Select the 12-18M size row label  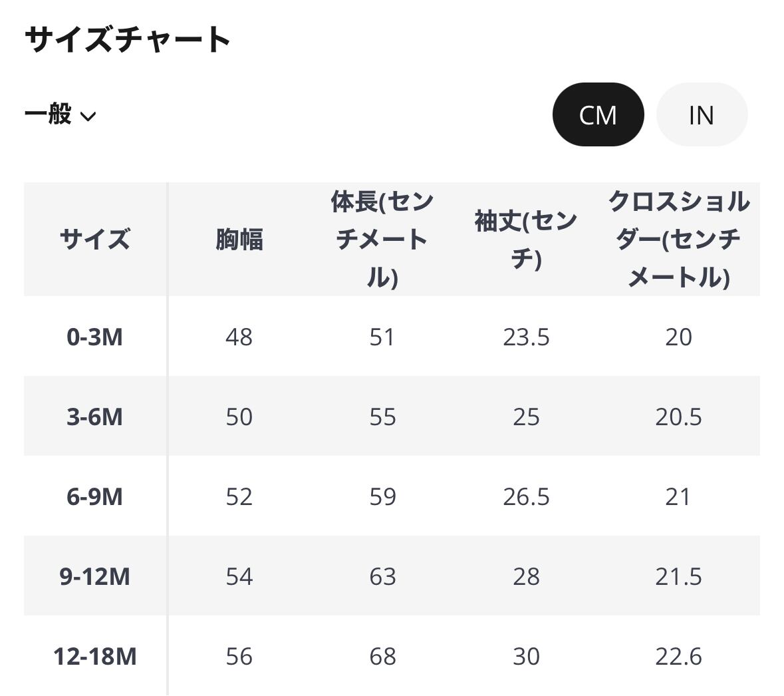(94, 657)
